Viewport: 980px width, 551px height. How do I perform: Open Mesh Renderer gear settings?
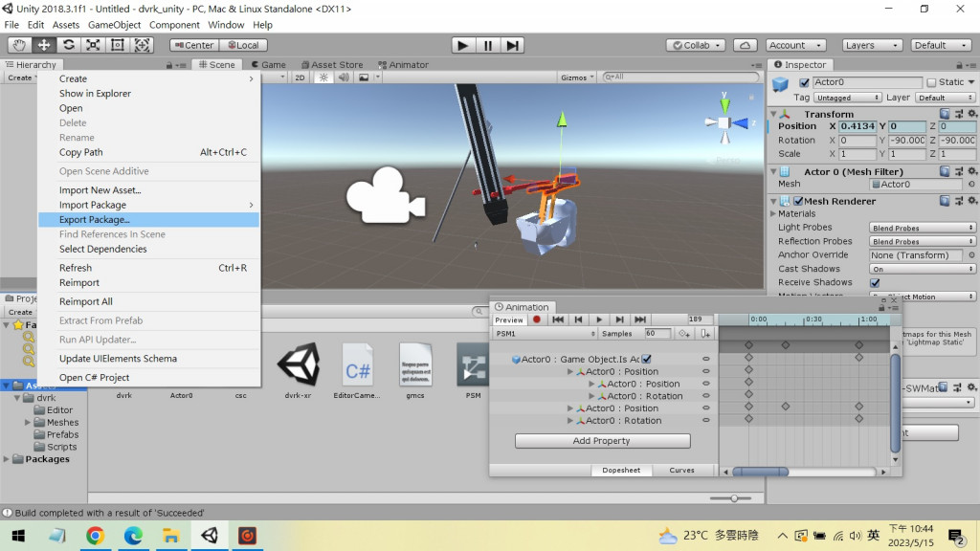pyautogui.click(x=972, y=201)
